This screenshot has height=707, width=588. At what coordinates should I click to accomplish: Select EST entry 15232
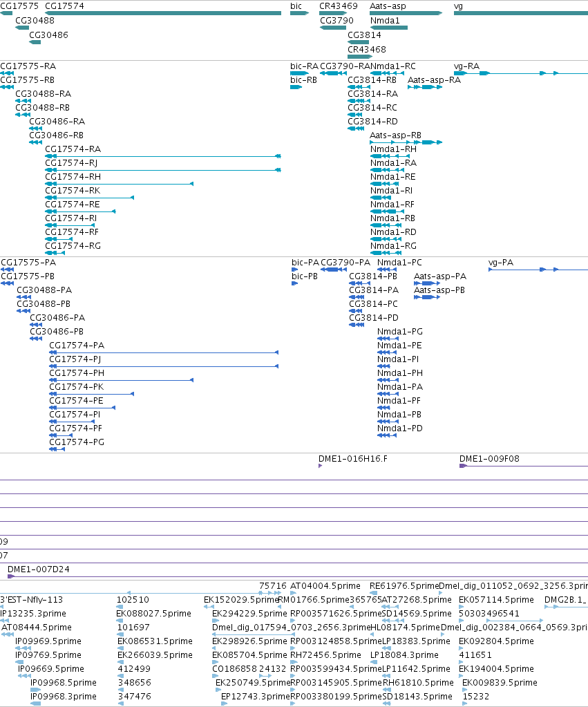[476, 697]
